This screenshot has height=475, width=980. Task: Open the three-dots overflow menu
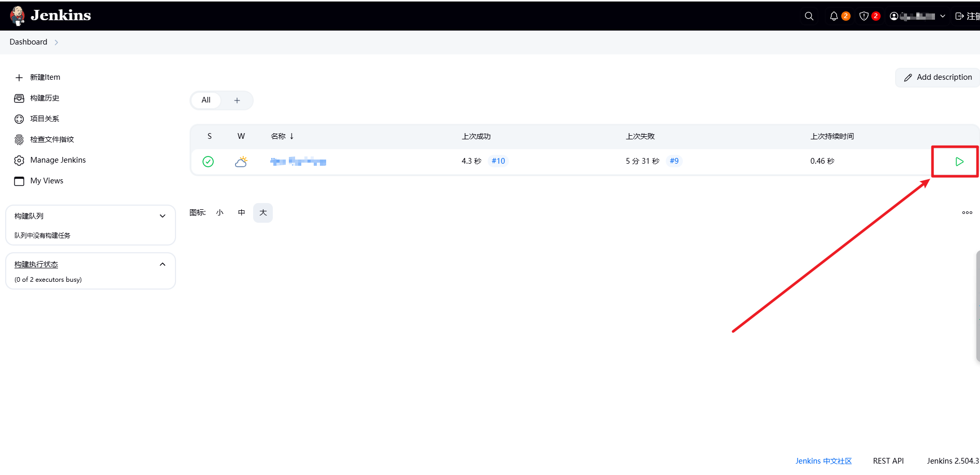[967, 213]
